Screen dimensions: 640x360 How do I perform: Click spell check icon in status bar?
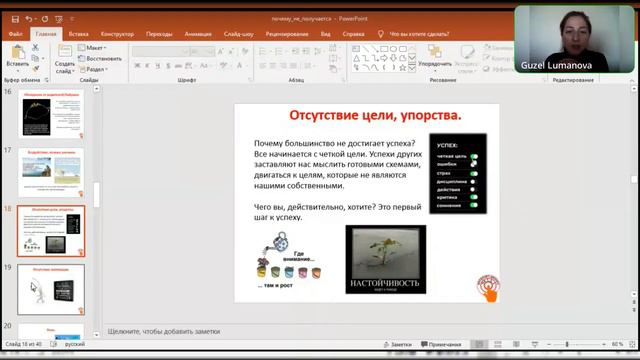point(54,344)
